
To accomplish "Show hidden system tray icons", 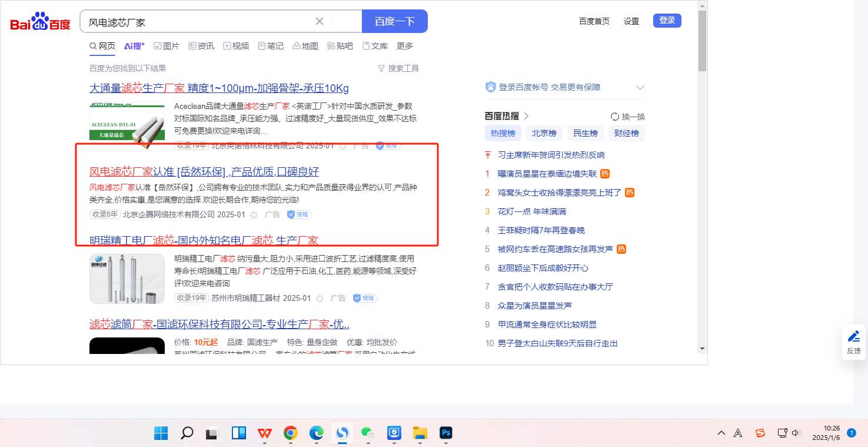I will (721, 433).
